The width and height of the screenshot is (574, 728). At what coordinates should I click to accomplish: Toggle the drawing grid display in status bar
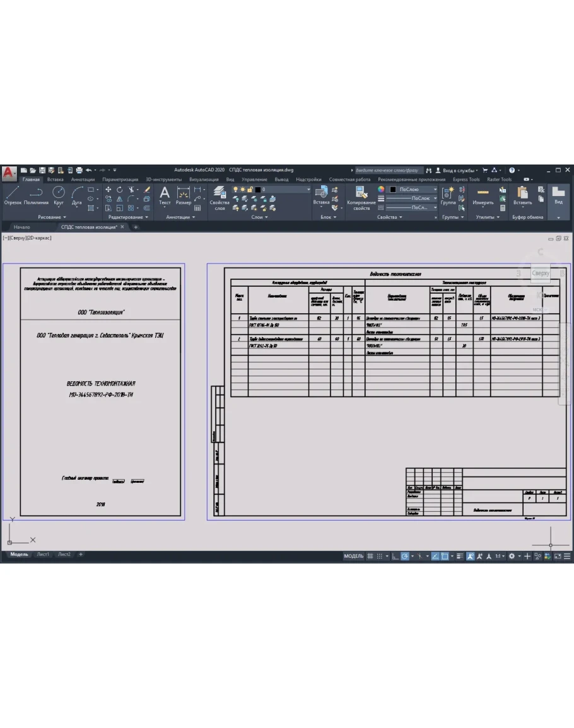pyautogui.click(x=370, y=557)
